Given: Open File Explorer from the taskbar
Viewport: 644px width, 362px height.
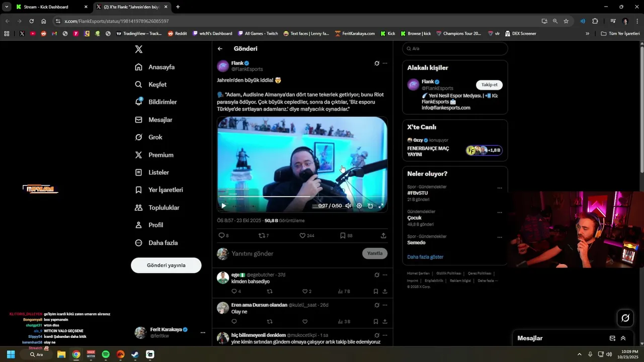Looking at the screenshot, I should point(61,354).
